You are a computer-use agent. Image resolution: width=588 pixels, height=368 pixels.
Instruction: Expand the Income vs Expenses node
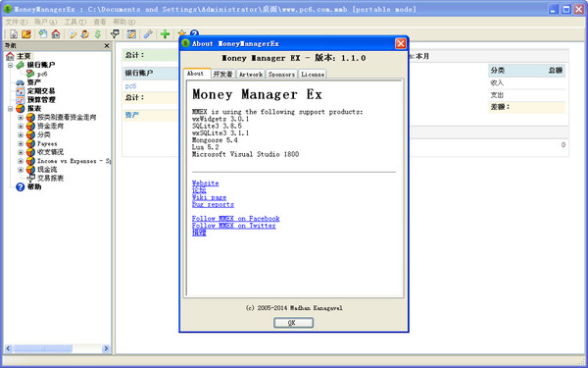(x=21, y=161)
